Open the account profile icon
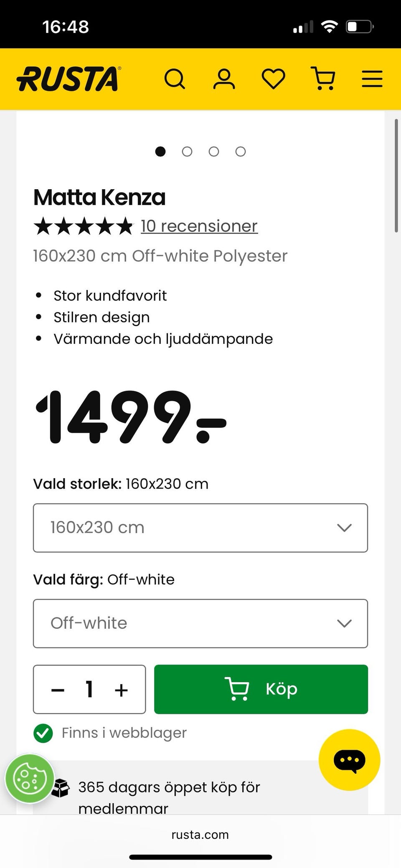 [224, 79]
